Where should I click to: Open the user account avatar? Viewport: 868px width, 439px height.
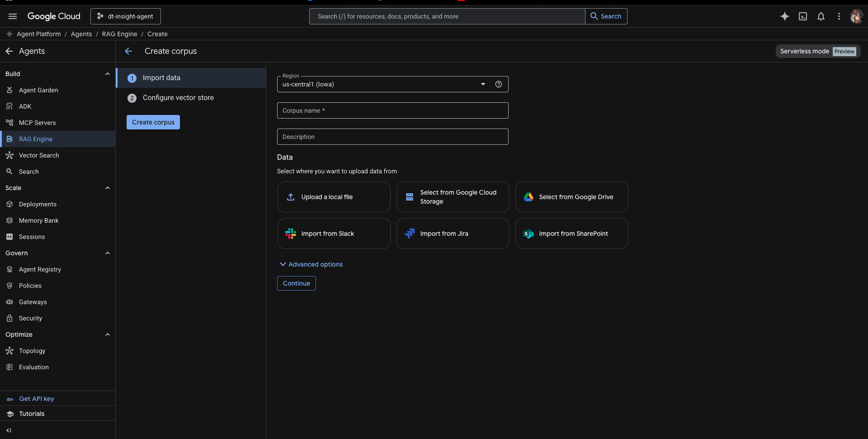click(857, 16)
